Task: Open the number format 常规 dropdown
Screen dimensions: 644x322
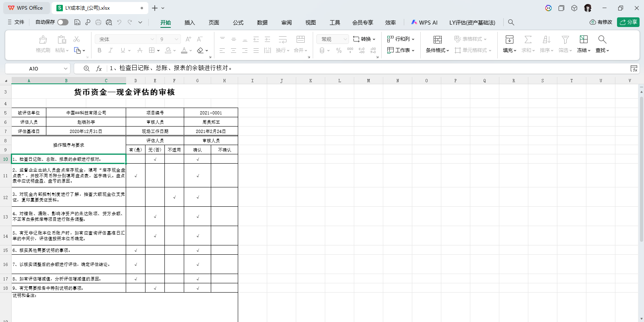Action: click(x=345, y=39)
